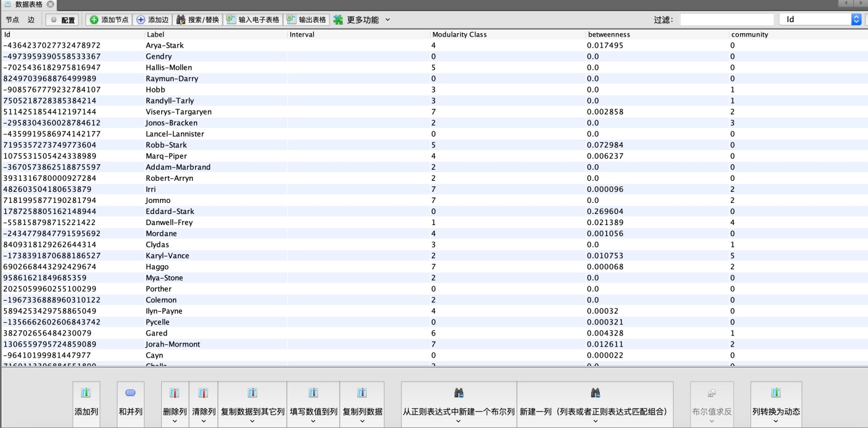This screenshot has width=868, height=428.
Task: Sort by the community column header
Action: [798, 35]
